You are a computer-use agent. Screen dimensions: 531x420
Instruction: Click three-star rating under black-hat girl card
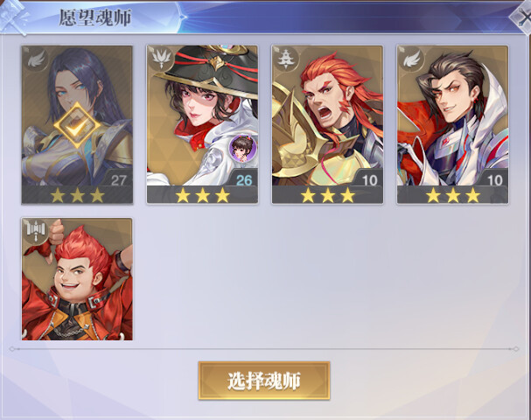point(202,195)
